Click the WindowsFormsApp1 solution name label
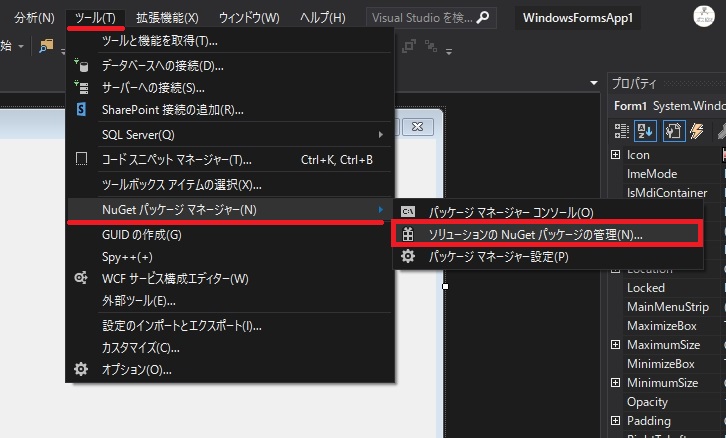 click(577, 18)
